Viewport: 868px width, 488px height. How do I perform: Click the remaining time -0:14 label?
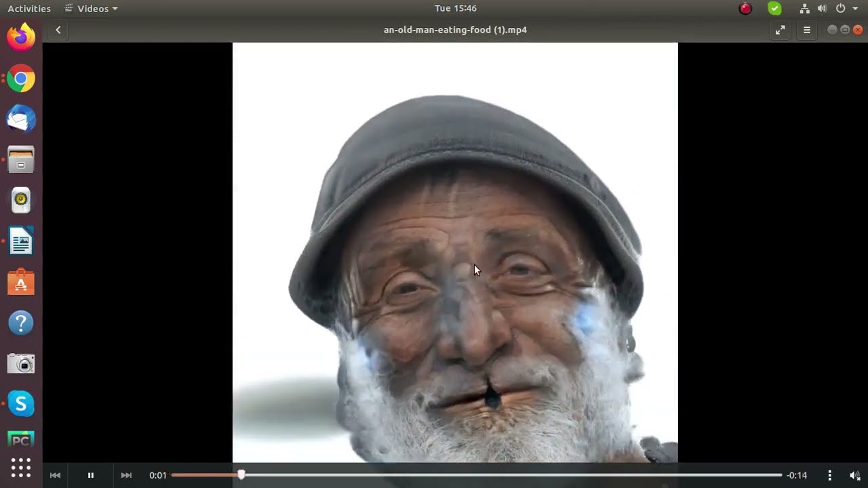(797, 475)
